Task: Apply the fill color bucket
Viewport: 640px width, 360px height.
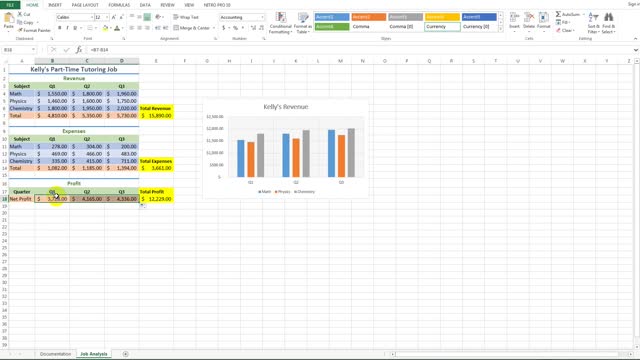Action: [105, 28]
